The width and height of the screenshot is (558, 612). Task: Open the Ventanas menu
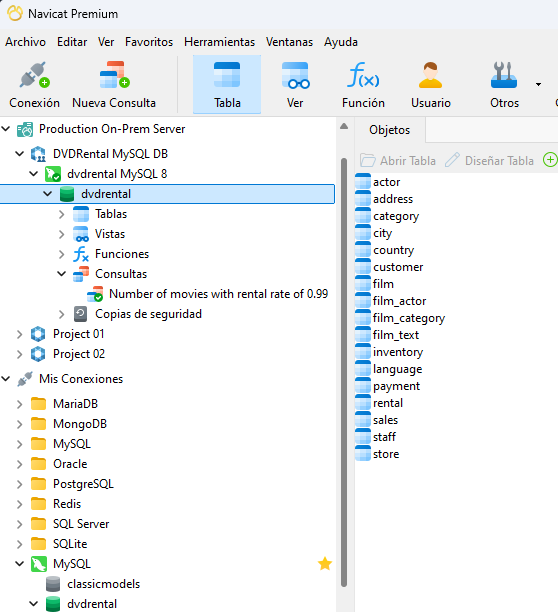point(289,42)
